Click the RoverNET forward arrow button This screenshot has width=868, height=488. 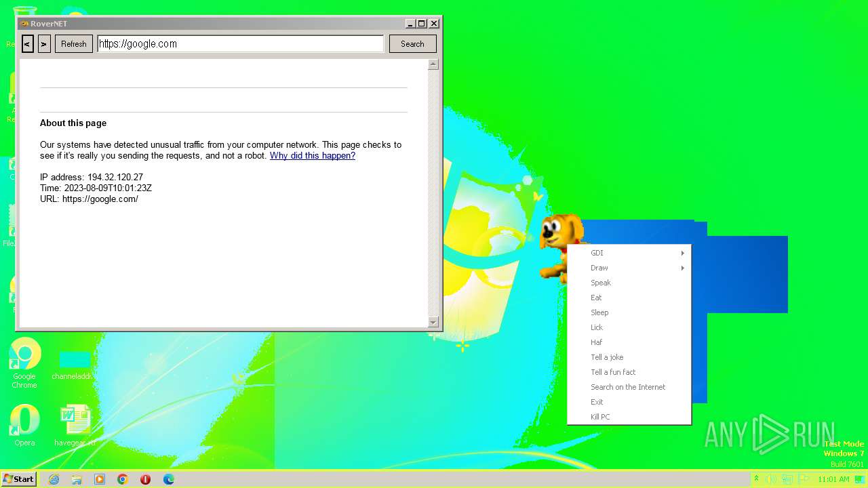pos(44,44)
